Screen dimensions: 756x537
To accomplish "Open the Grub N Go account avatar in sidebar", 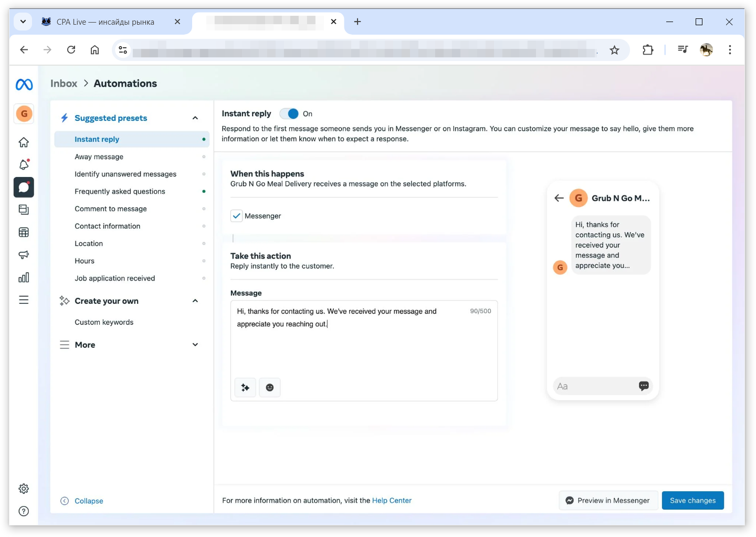I will coord(24,113).
